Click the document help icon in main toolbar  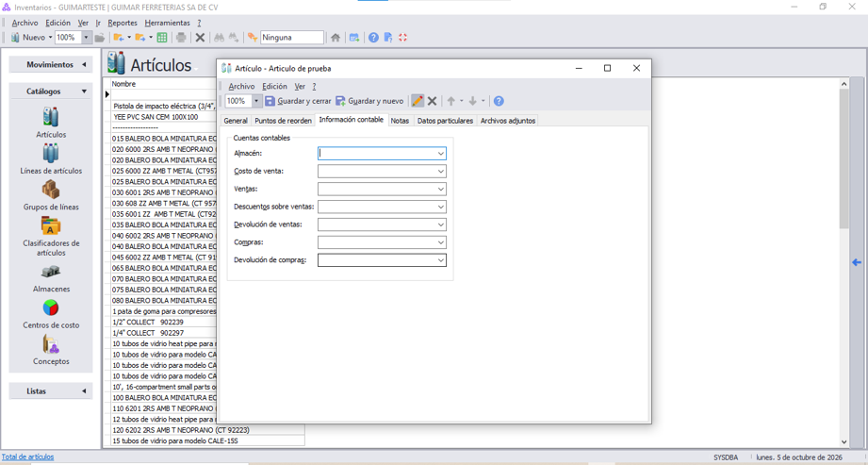[x=388, y=38]
